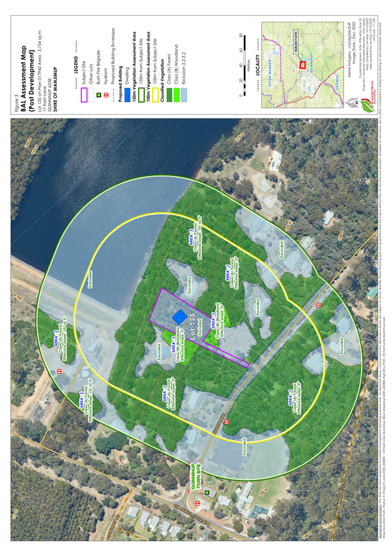Image resolution: width=392 pixels, height=554 pixels.
Task: Click 'UPPER WARREN' on the locality map
Action: click(270, 74)
